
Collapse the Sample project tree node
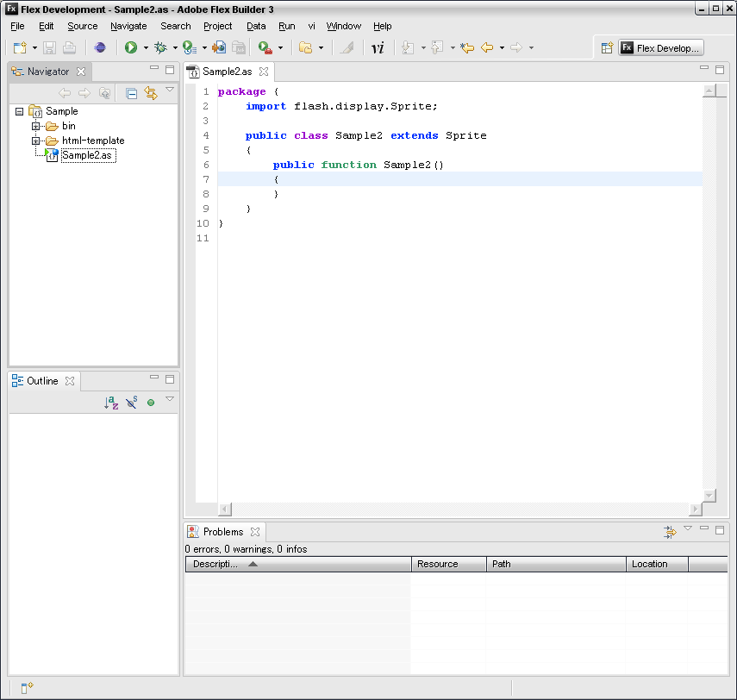click(20, 111)
